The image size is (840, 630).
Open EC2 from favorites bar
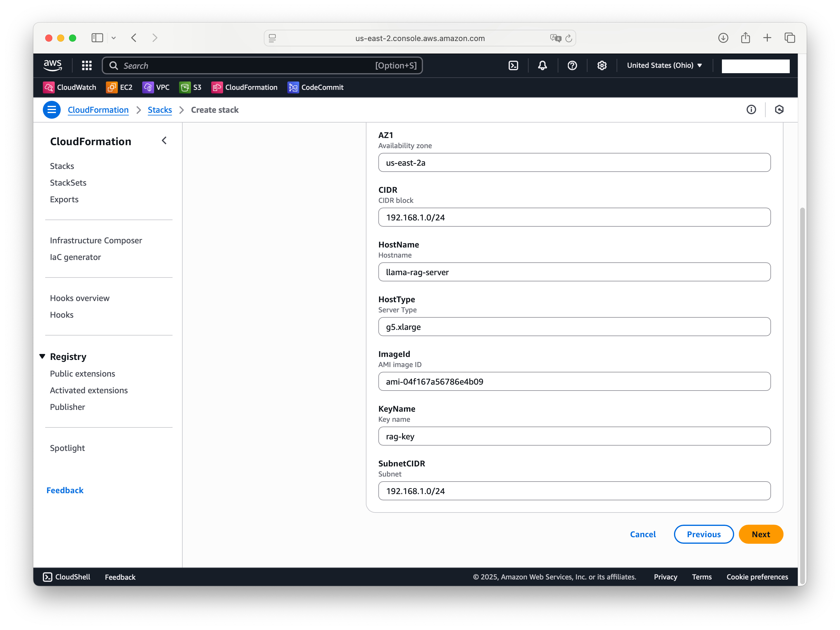[119, 87]
